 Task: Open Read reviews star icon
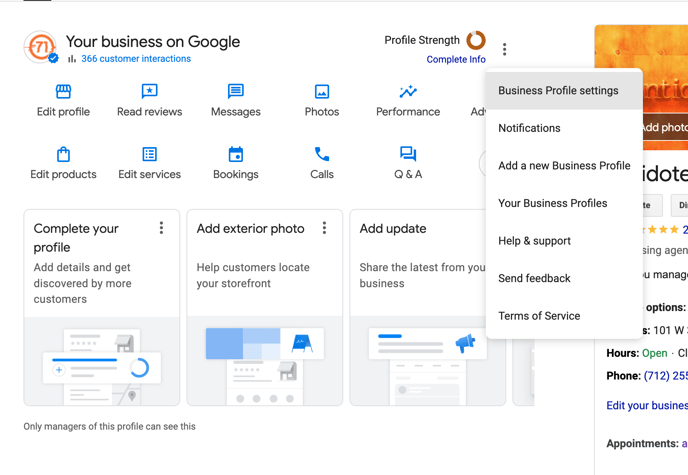click(x=149, y=92)
